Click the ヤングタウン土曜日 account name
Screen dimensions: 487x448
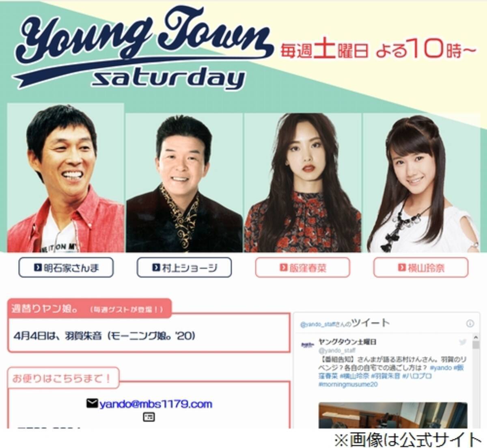(347, 342)
